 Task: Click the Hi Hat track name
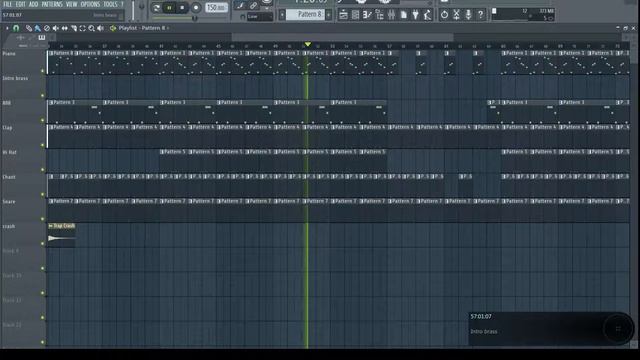click(10, 152)
